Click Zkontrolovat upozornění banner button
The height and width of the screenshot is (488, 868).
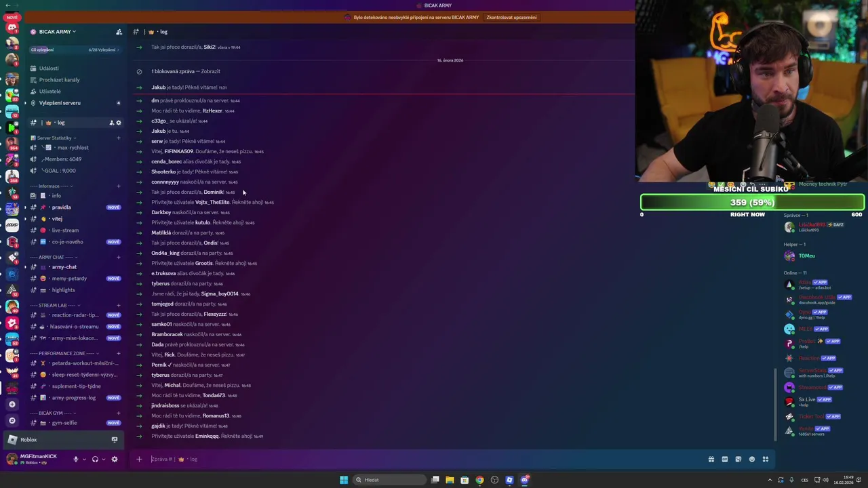coord(511,18)
